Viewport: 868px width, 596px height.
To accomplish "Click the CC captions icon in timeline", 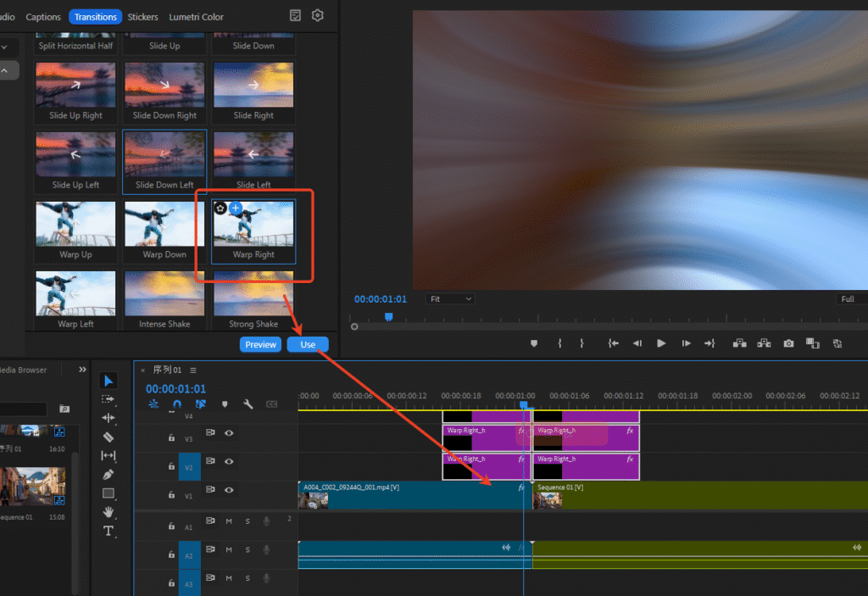I will point(271,404).
